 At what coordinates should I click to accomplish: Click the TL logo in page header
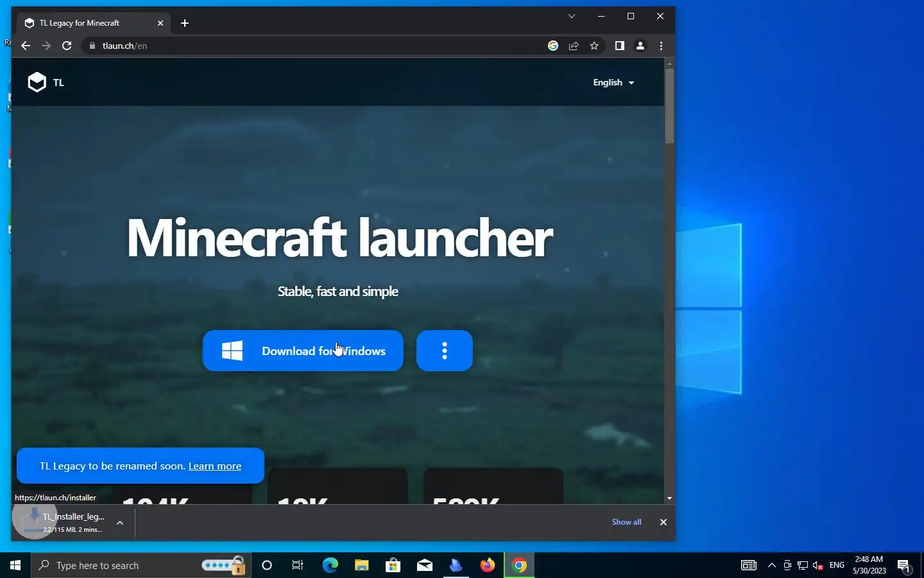[46, 82]
